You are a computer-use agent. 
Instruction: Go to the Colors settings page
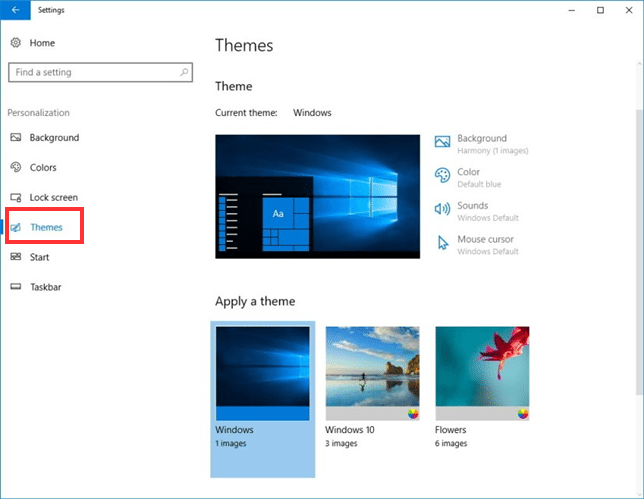click(x=43, y=167)
